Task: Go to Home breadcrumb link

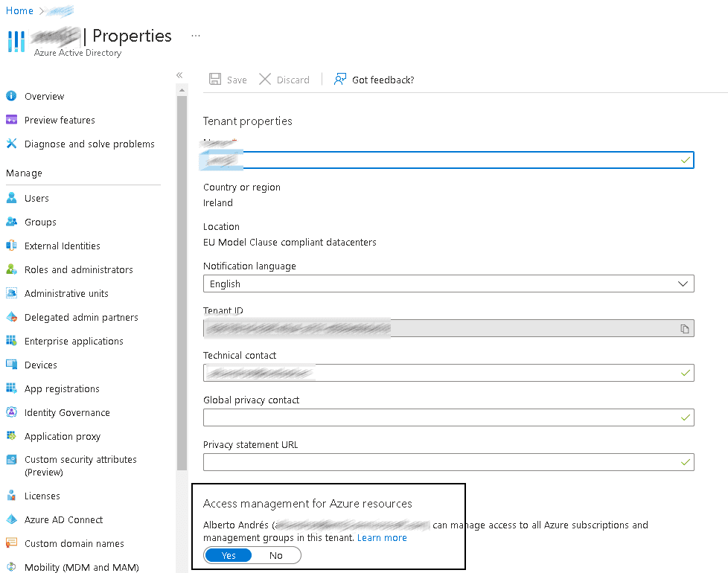Action: 19,10
